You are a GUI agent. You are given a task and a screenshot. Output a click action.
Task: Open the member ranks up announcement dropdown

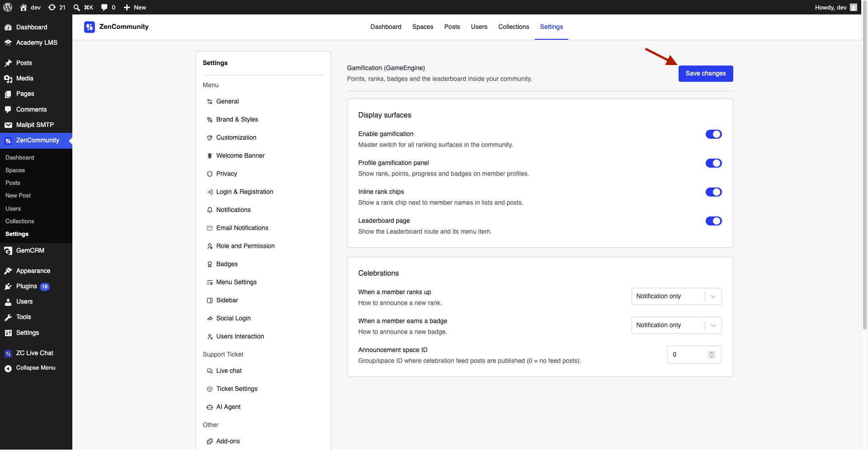point(676,296)
